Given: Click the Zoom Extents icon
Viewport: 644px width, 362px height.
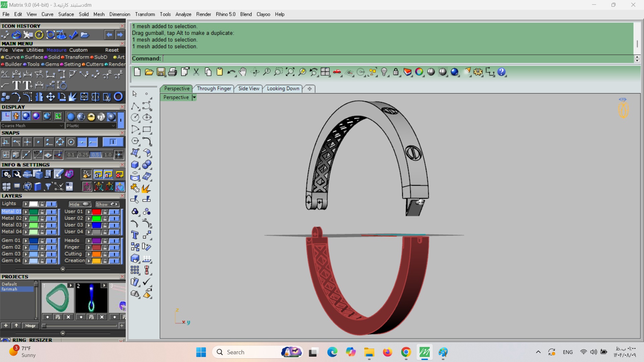Looking at the screenshot, I should (290, 72).
